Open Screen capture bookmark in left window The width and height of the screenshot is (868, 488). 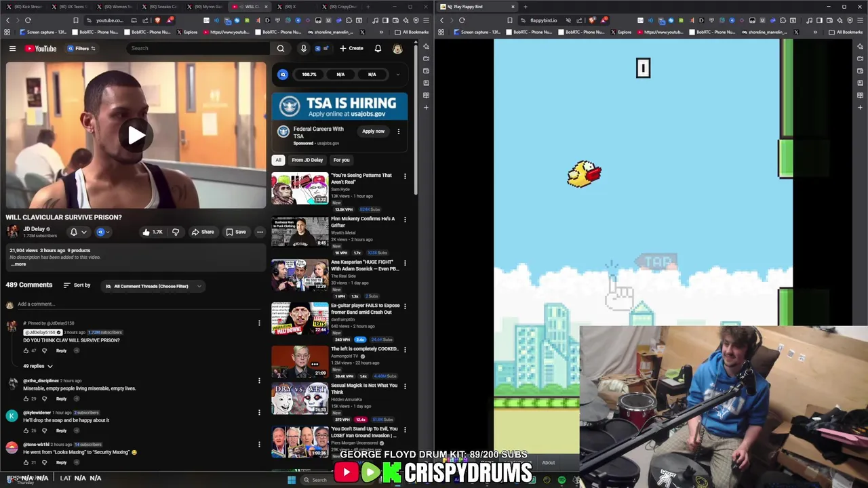[43, 32]
